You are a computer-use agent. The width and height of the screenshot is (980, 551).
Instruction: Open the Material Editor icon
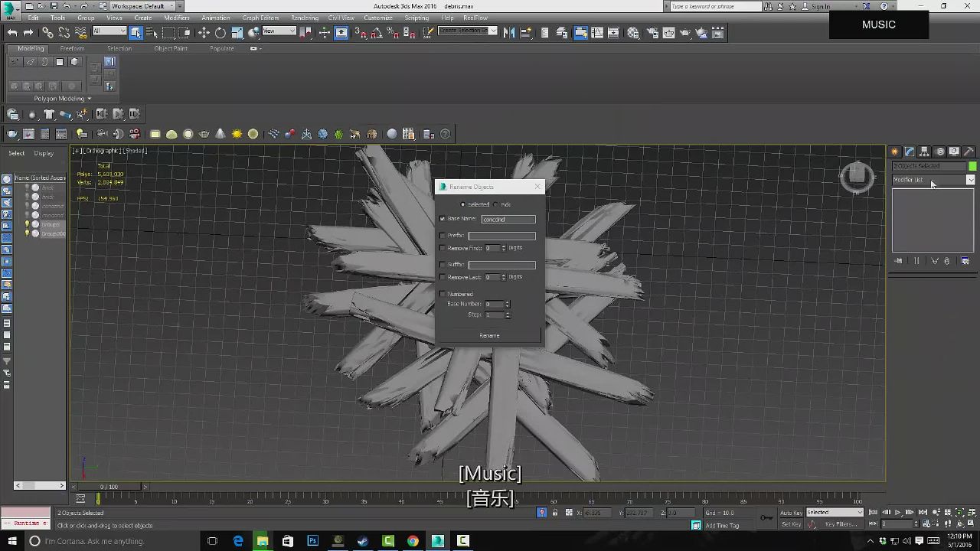point(633,32)
